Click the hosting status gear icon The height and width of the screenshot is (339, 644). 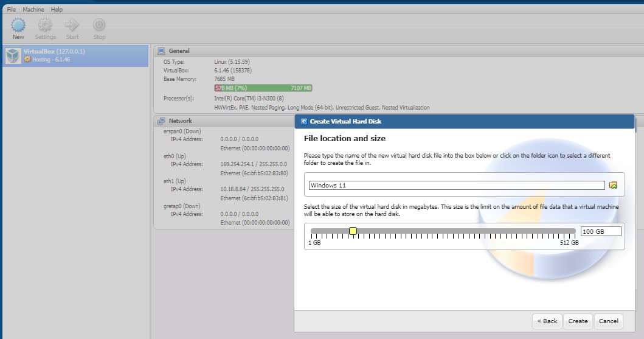click(x=27, y=59)
